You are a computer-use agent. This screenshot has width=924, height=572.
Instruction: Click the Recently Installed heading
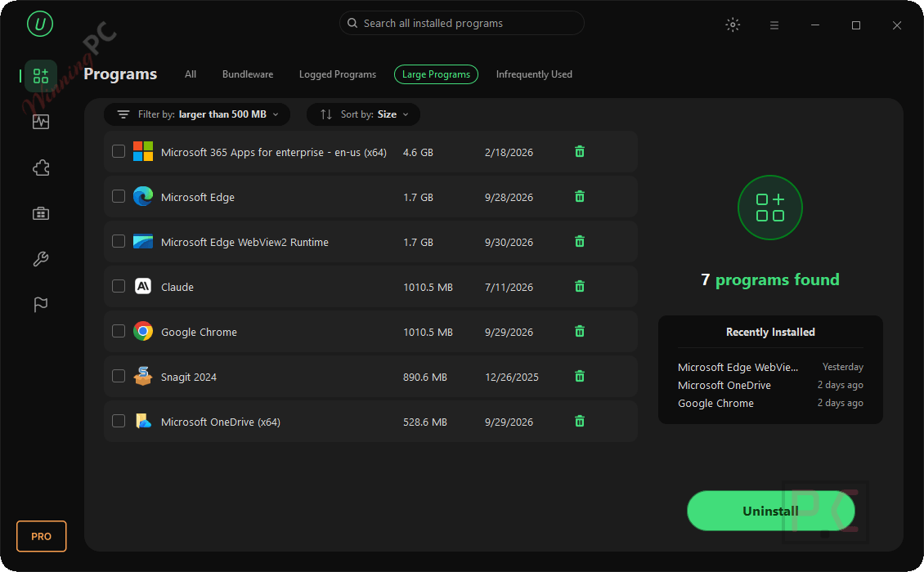770,333
